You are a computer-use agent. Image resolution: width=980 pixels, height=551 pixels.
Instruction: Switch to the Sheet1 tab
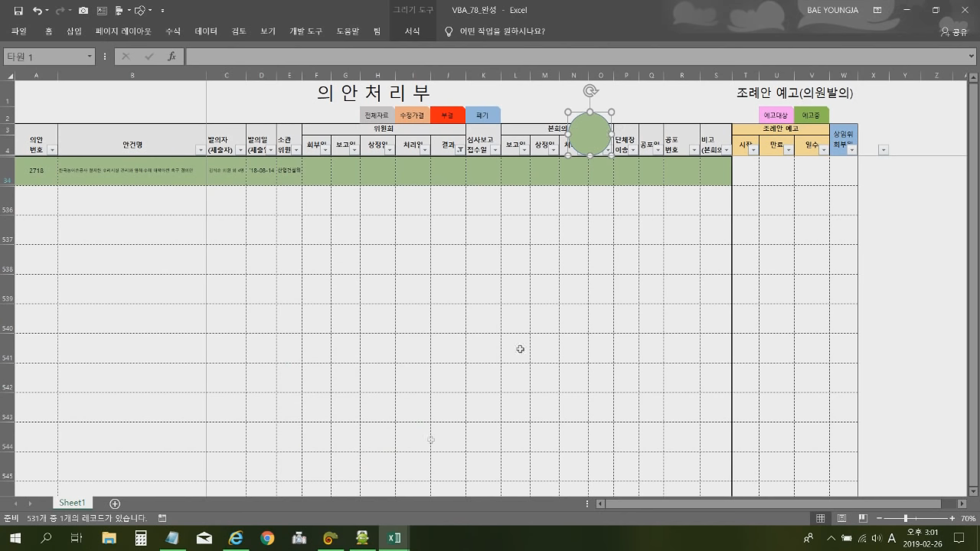point(72,503)
